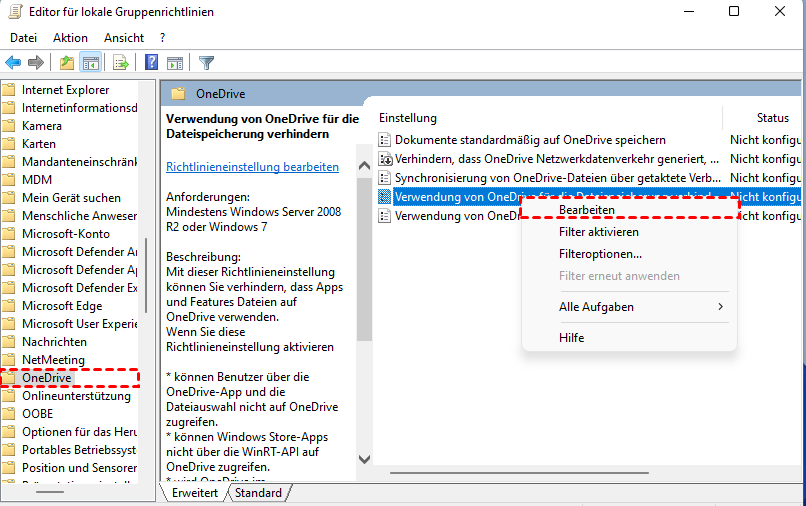Click the Kamera folder icon
806x506 pixels.
point(9,126)
